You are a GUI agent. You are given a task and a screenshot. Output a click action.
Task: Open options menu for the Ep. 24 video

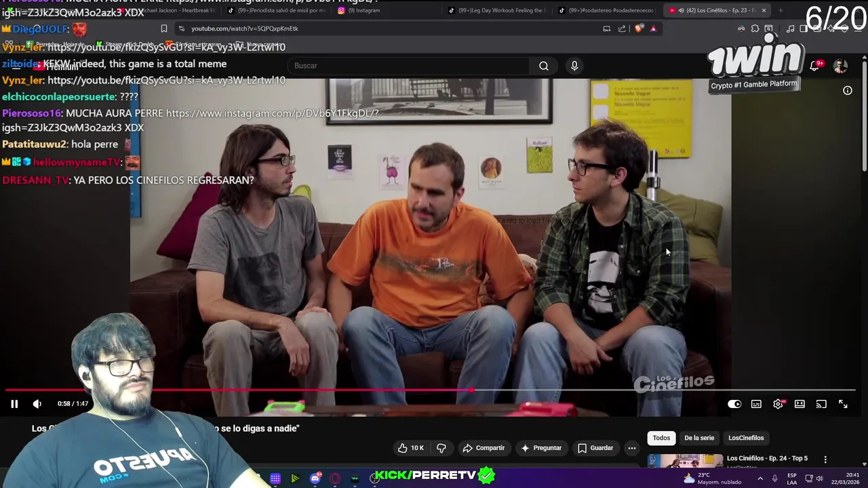825,460
